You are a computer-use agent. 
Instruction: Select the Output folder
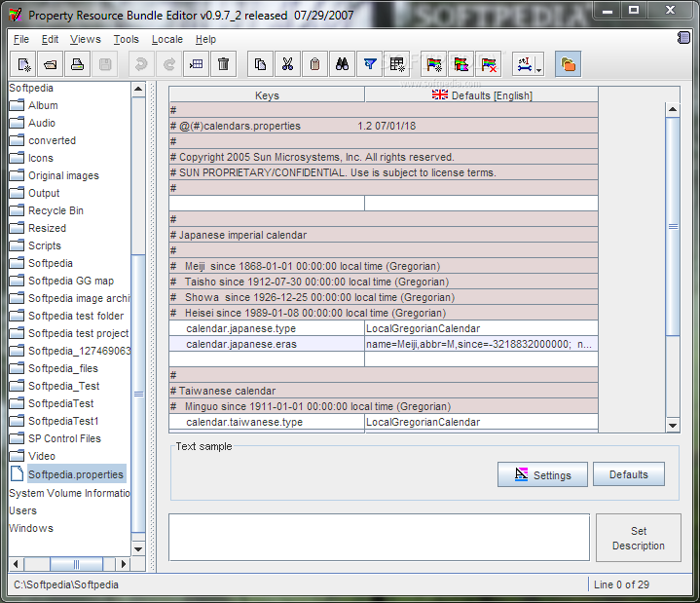point(44,193)
